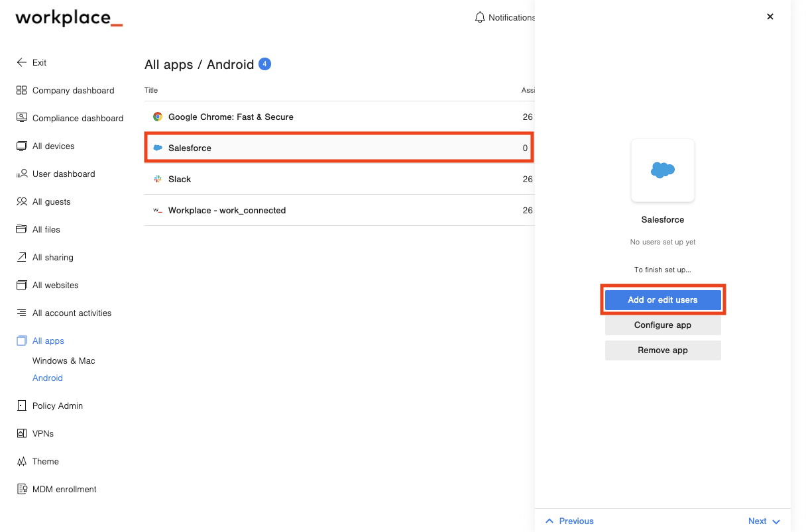This screenshot has width=806, height=532.
Task: Click "No users set up yet" text
Action: [x=663, y=242]
